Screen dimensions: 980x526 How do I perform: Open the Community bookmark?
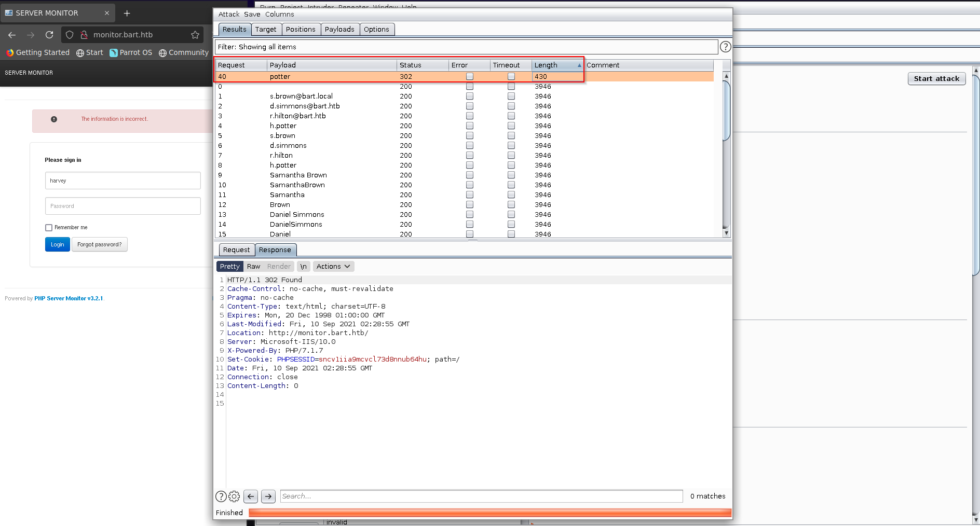184,52
